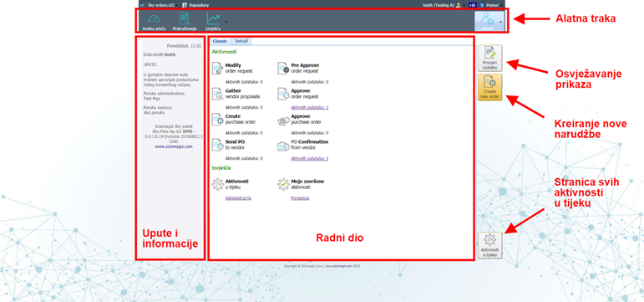Viewport: 644px width, 302px height.
Task: Click the testA (Testing A) user name
Action: (439, 5)
